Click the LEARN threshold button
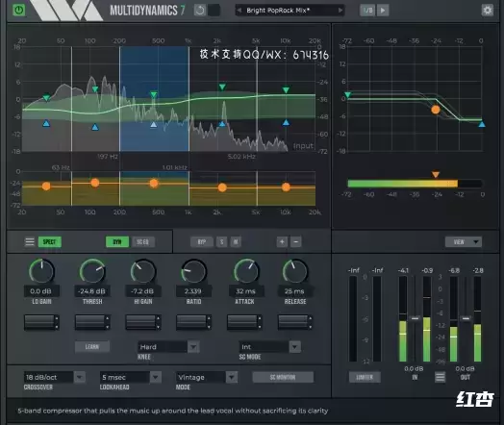 click(92, 346)
